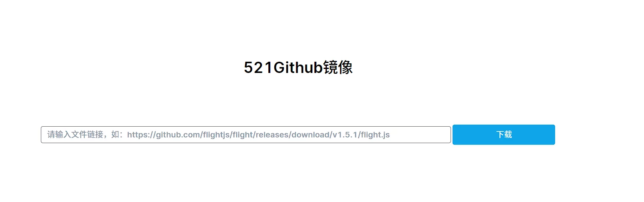The width and height of the screenshot is (644, 202).
Task: Submit the link via 下载
Action: [503, 135]
